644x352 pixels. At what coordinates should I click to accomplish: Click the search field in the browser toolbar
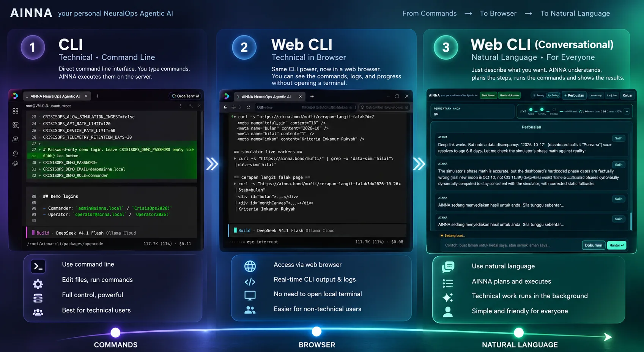click(384, 107)
